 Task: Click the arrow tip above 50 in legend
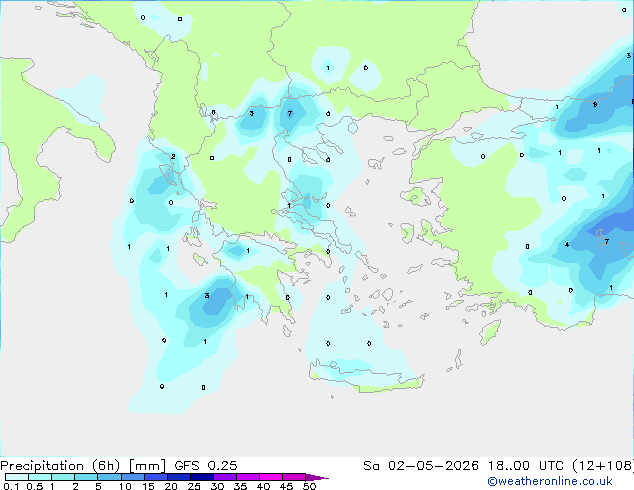317,477
